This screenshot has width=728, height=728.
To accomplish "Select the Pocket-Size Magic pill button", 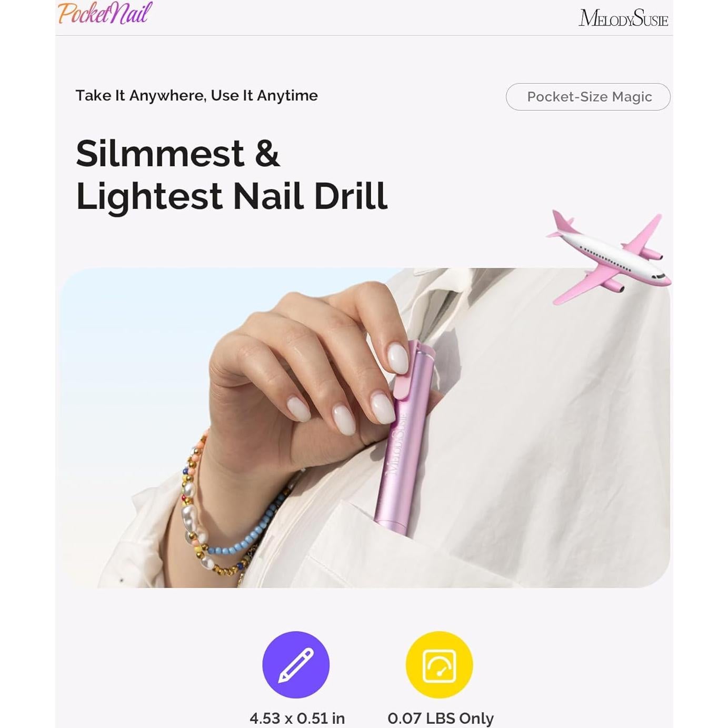I will coord(588,97).
